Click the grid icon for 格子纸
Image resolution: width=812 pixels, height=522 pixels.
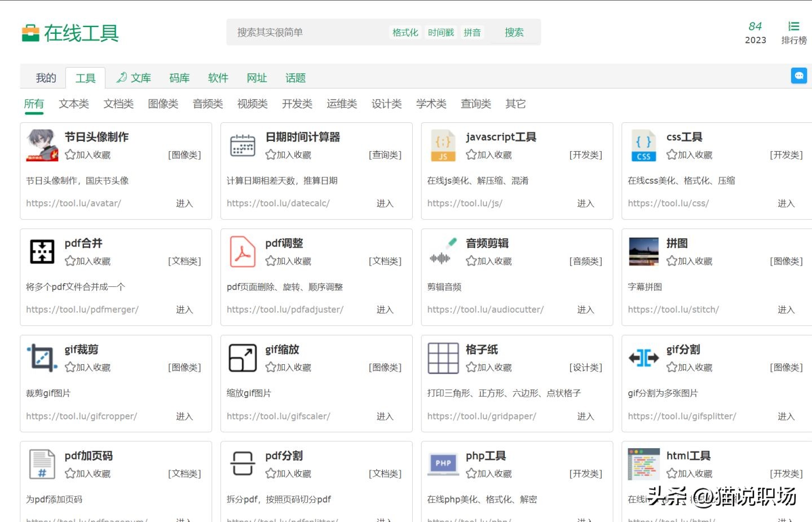tap(443, 357)
